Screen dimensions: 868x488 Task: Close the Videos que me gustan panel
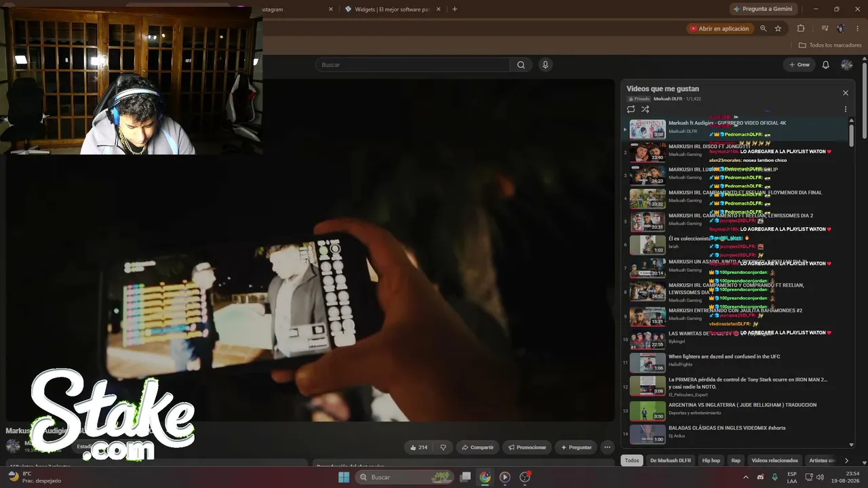845,93
